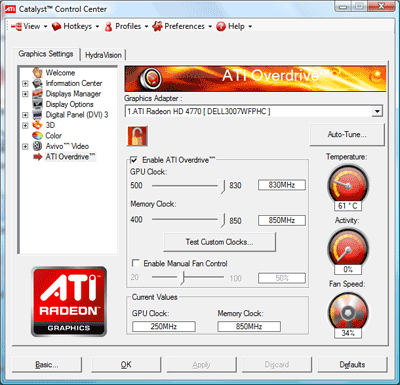Check Enable Manual Fan Control
The height and width of the screenshot is (385, 400).
[x=136, y=263]
